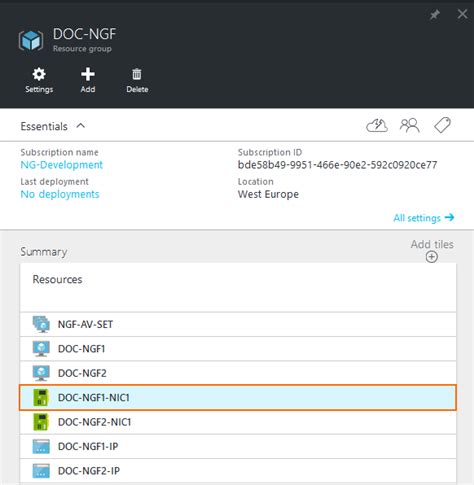The width and height of the screenshot is (474, 485).
Task: Click the Add tiles label
Action: 432,244
